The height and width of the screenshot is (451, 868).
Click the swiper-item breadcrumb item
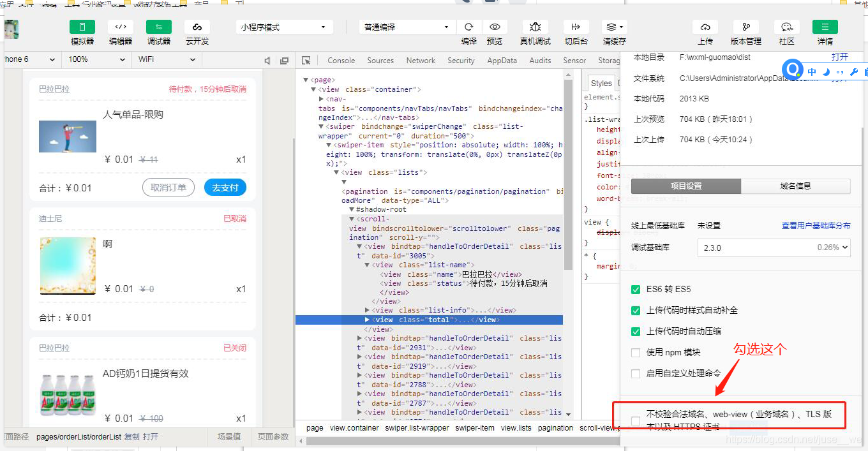click(475, 428)
